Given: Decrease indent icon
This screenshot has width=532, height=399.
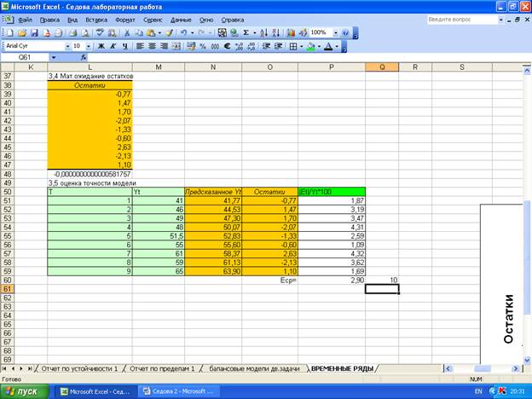Looking at the screenshot, I should [266, 46].
